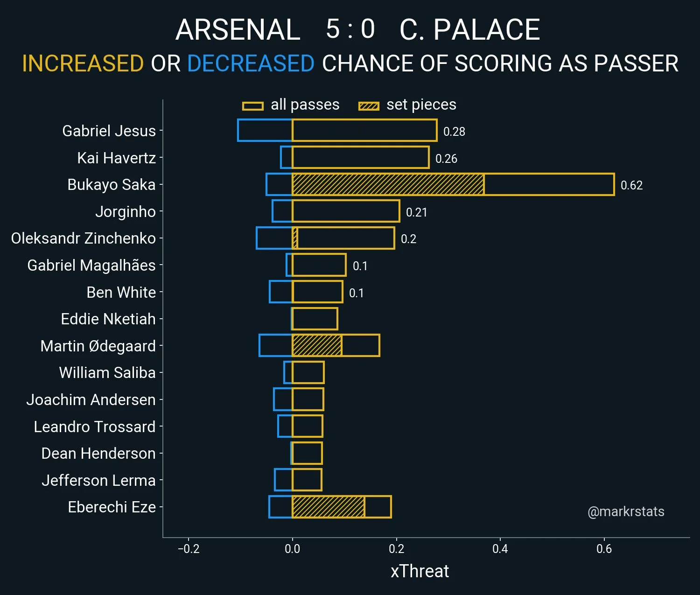Click the "all passes" legend swatch

tap(252, 106)
